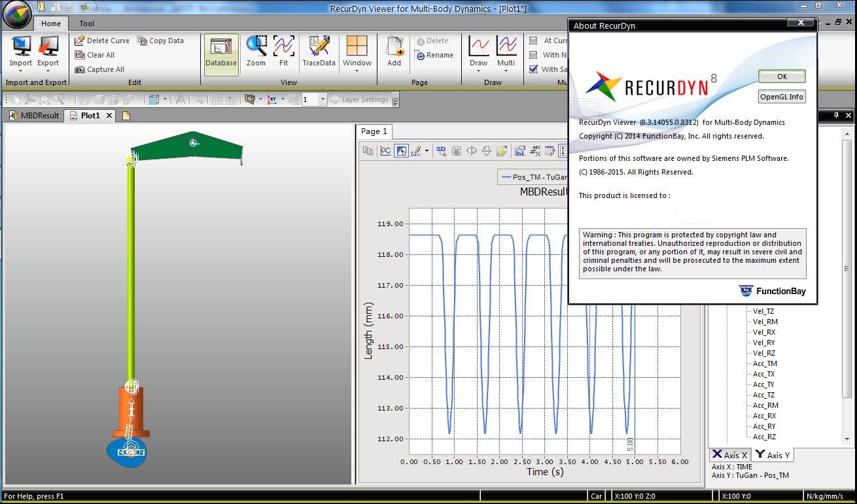
Task: Select Acc_RZ in the database tree
Action: 764,437
